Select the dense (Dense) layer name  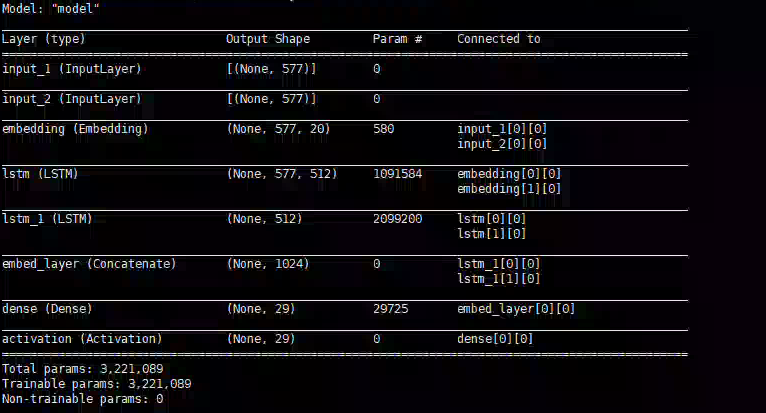pyautogui.click(x=47, y=309)
